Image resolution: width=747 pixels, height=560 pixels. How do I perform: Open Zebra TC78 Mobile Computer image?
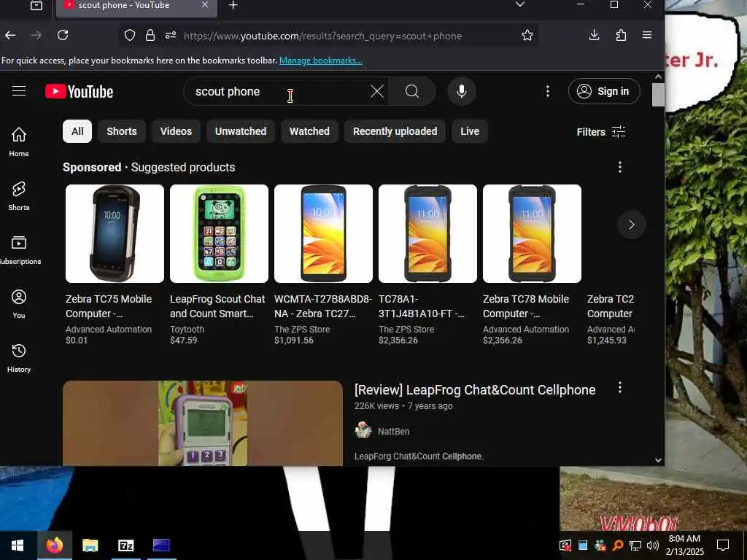(532, 234)
